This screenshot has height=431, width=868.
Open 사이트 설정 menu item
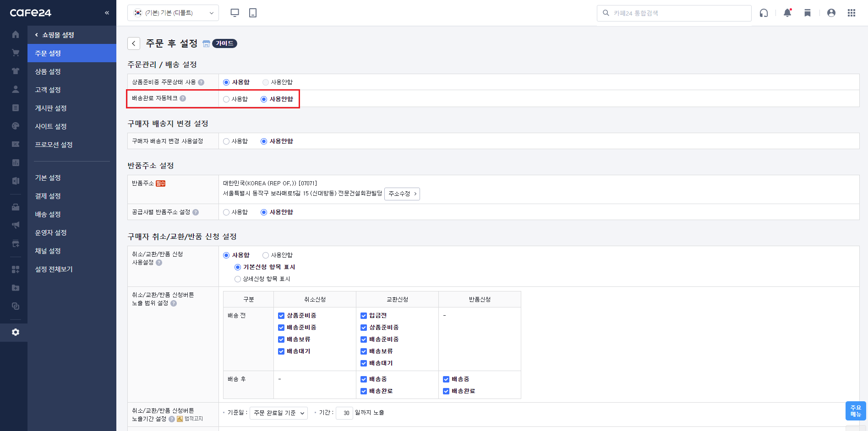[72, 126]
